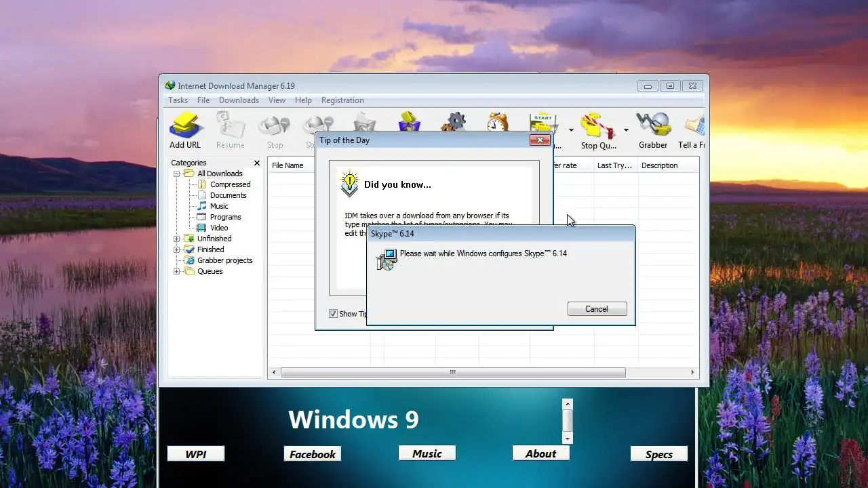
Task: Open the Scheduler alarm clock icon
Action: pyautogui.click(x=498, y=122)
